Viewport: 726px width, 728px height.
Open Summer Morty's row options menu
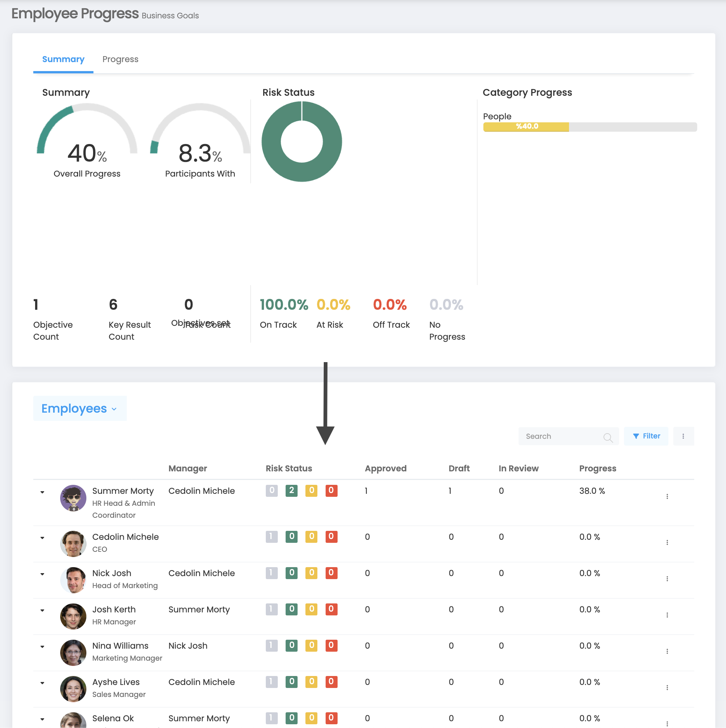coord(667,496)
